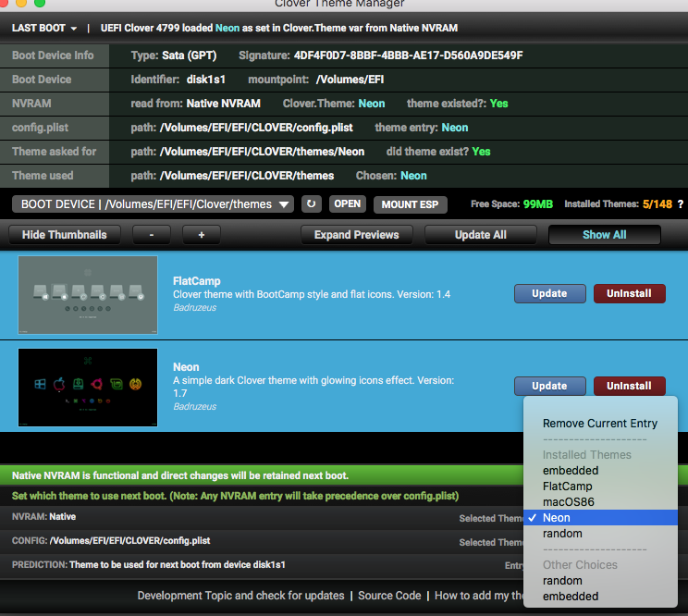Click the OPEN button
The height and width of the screenshot is (616, 688).
(348, 204)
